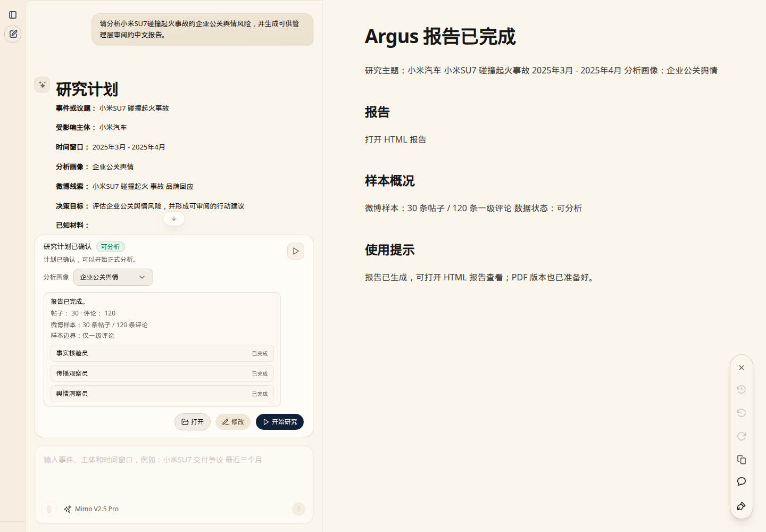Click the 研究计划已确认 label
This screenshot has height=532, width=766.
click(x=68, y=247)
